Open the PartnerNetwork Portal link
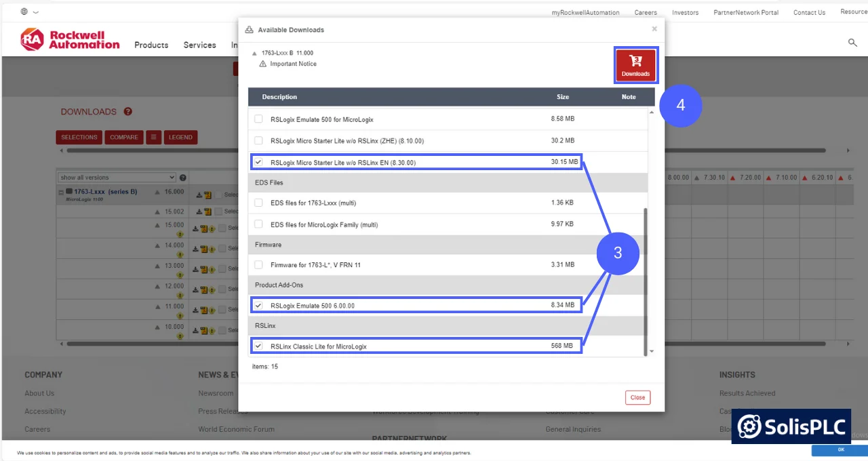Viewport: 868px width, 461px height. (x=746, y=12)
